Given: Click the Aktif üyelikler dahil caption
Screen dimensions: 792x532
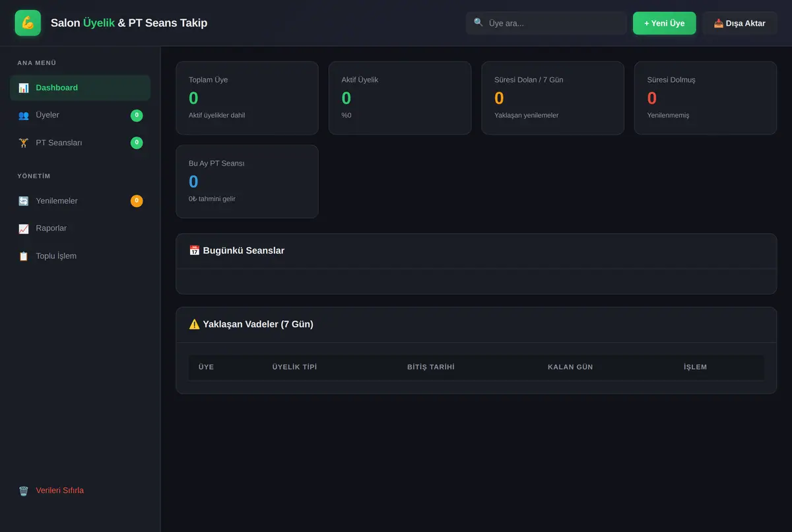Looking at the screenshot, I should tap(216, 116).
